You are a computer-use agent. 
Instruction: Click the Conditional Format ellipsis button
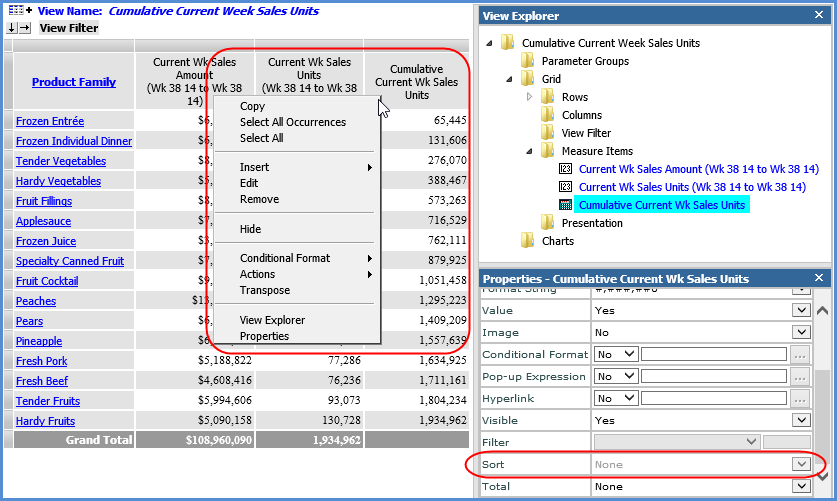800,354
